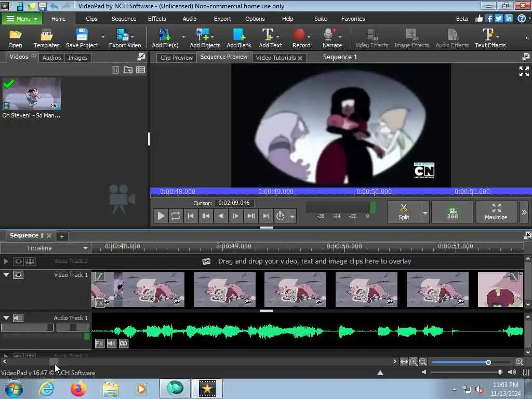Add a new sequence with the plus tab
The height and width of the screenshot is (399, 532).
coord(62,236)
